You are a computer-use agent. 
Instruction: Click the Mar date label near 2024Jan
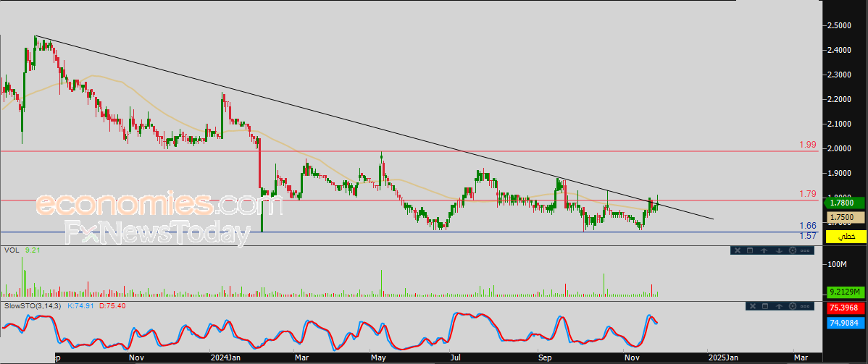pos(301,358)
